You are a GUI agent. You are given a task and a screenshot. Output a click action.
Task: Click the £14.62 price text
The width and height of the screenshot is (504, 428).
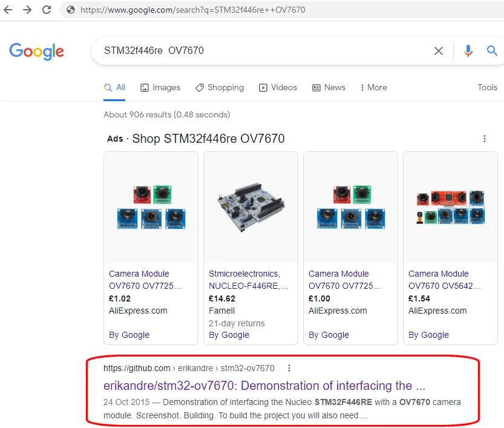coord(222,298)
